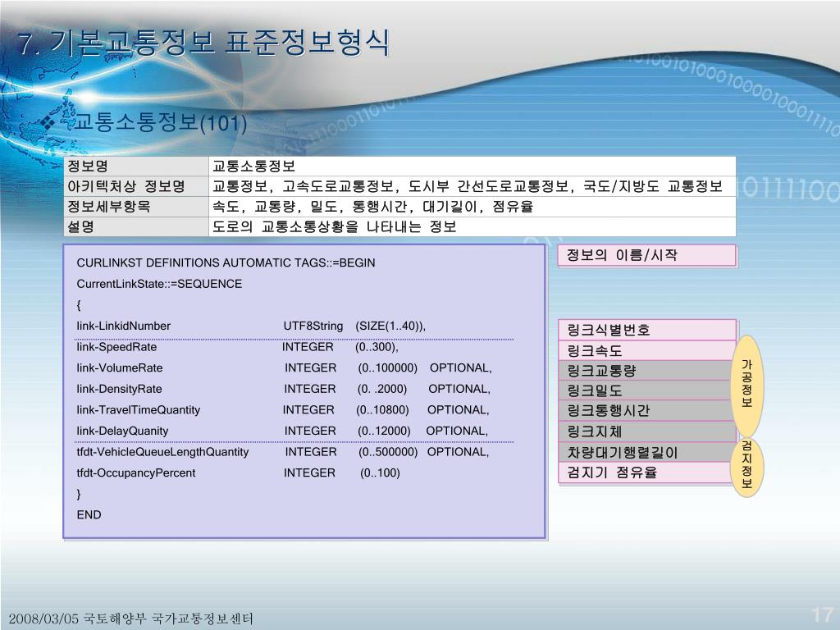The height and width of the screenshot is (630, 840).
Task: Click the '링크지체' label box
Action: pos(647,431)
